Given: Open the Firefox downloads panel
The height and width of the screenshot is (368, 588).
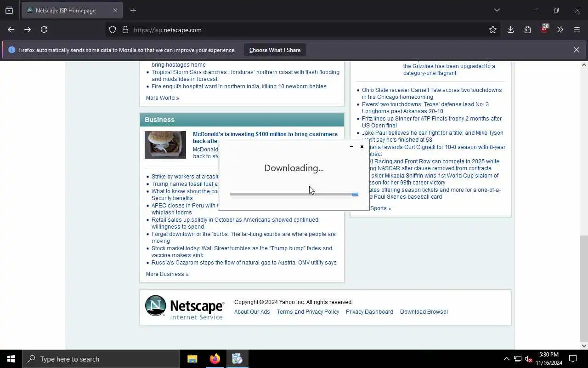Looking at the screenshot, I should [510, 30].
